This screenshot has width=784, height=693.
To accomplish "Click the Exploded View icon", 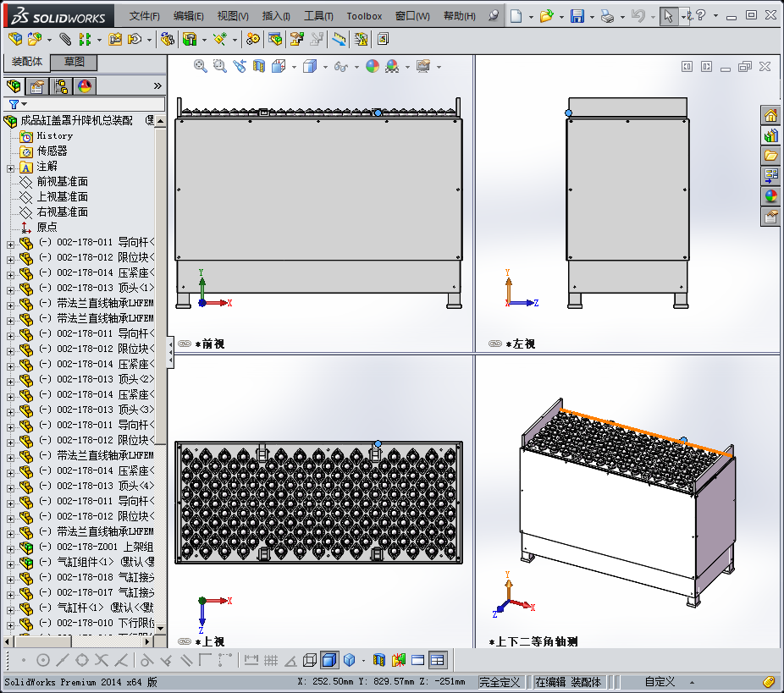I will tap(297, 39).
